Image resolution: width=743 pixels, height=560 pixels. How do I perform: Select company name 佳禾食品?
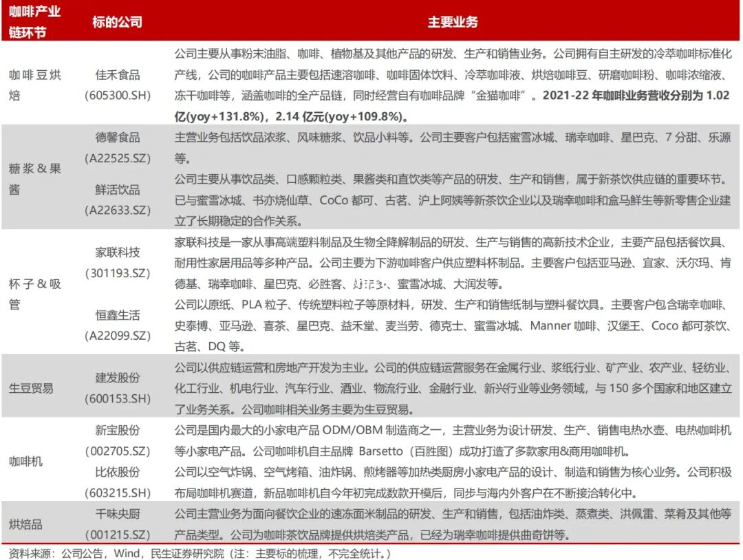[x=118, y=74]
